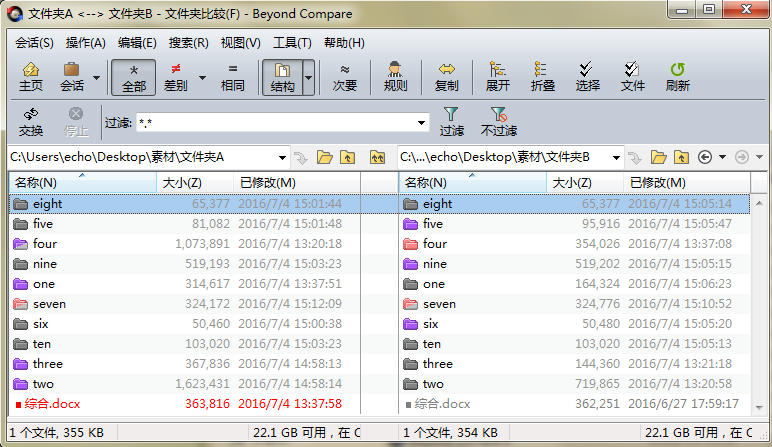Click the 交换 (Swap sides) icon

(x=31, y=122)
